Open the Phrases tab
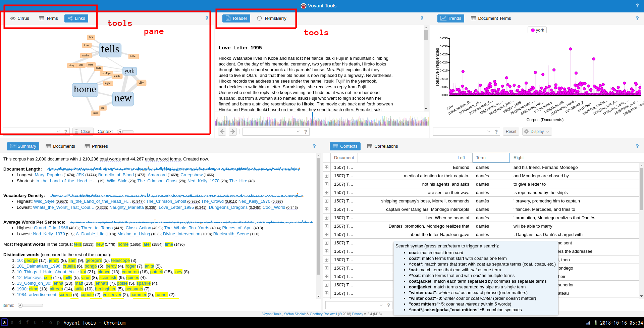Screen dimensions: 644x328 (96, 146)
